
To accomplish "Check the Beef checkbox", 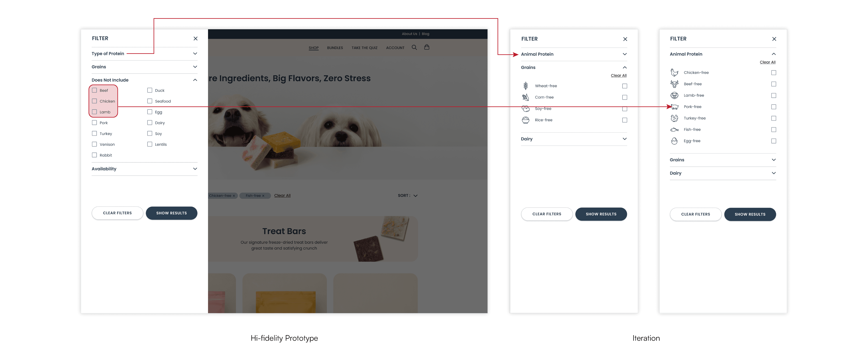I will [x=94, y=90].
